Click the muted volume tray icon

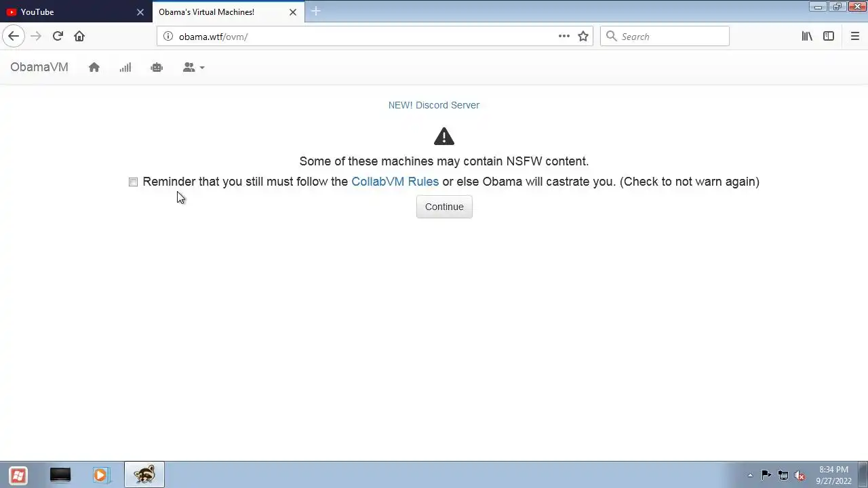(800, 475)
